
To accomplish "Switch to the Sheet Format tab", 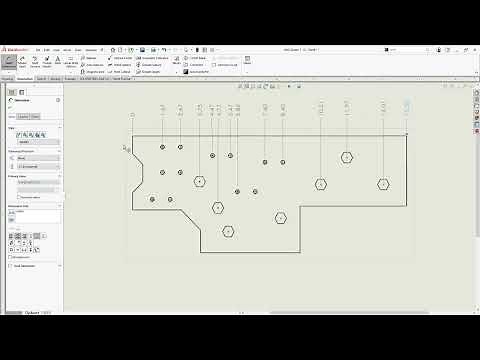I will pos(122,79).
